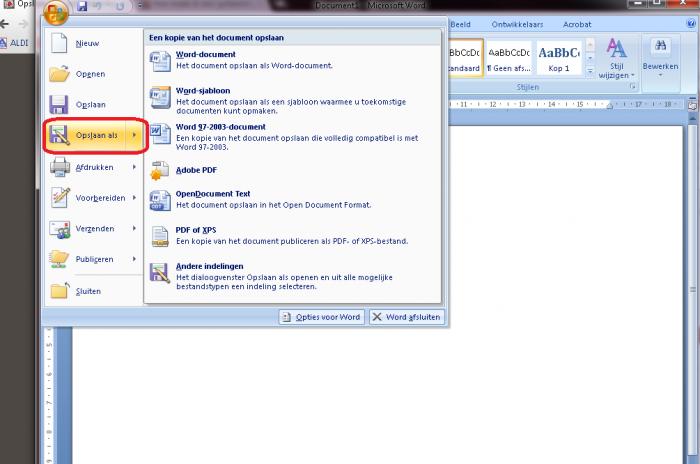Screen dimensions: 700x464
Task: Open the Stijlen dialog launcher
Action: point(633,87)
